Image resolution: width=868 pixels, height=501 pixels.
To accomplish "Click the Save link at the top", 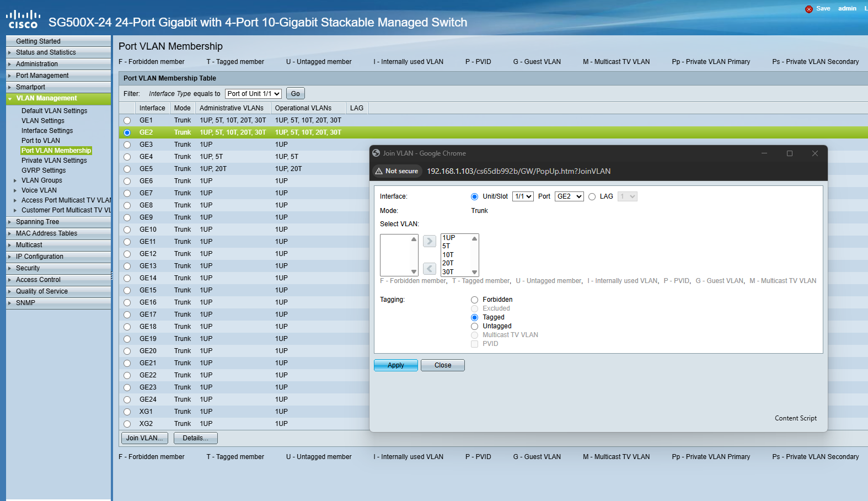I will click(823, 8).
